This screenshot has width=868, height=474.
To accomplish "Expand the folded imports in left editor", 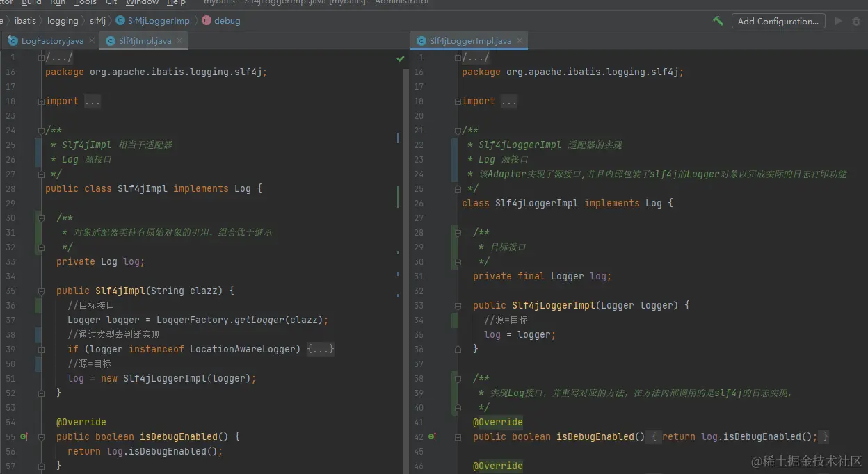I will click(x=42, y=101).
